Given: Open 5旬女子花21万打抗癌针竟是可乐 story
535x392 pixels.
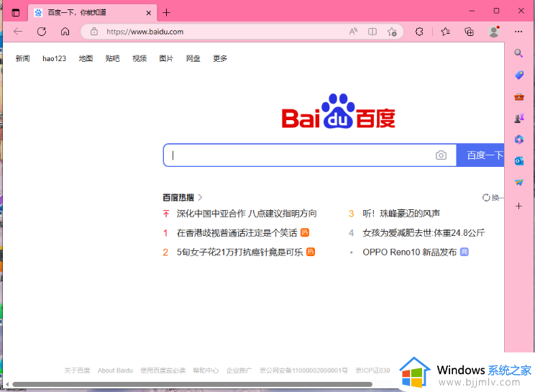Looking at the screenshot, I should (240, 252).
